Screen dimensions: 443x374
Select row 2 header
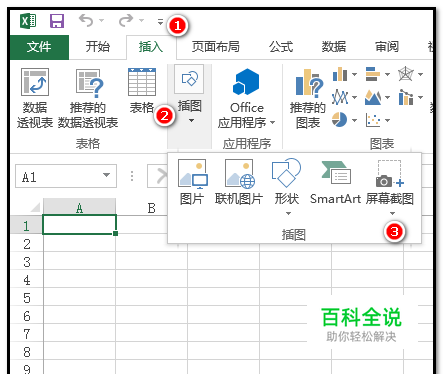[27, 243]
